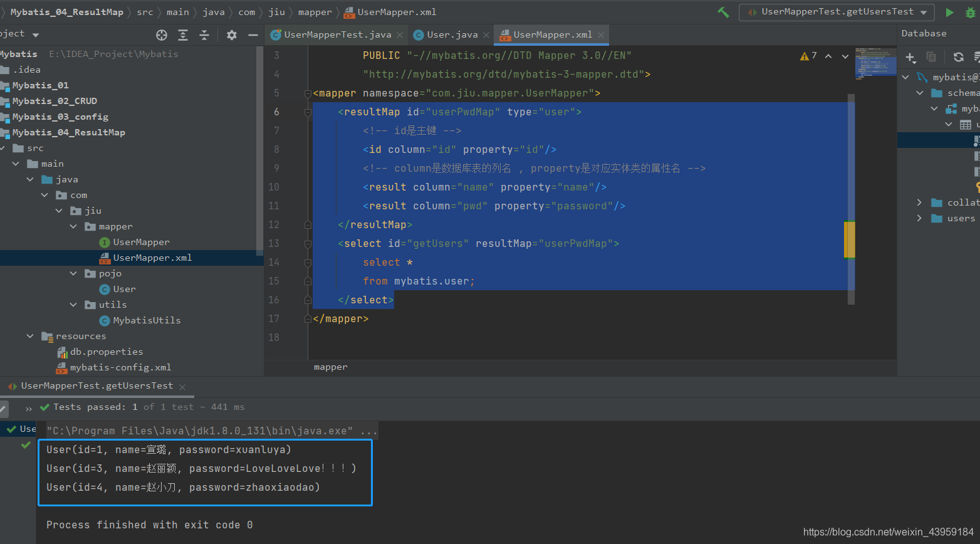Click the Process finished with exit code 0 line
Viewport: 980px width, 544px height.
pyautogui.click(x=150, y=525)
